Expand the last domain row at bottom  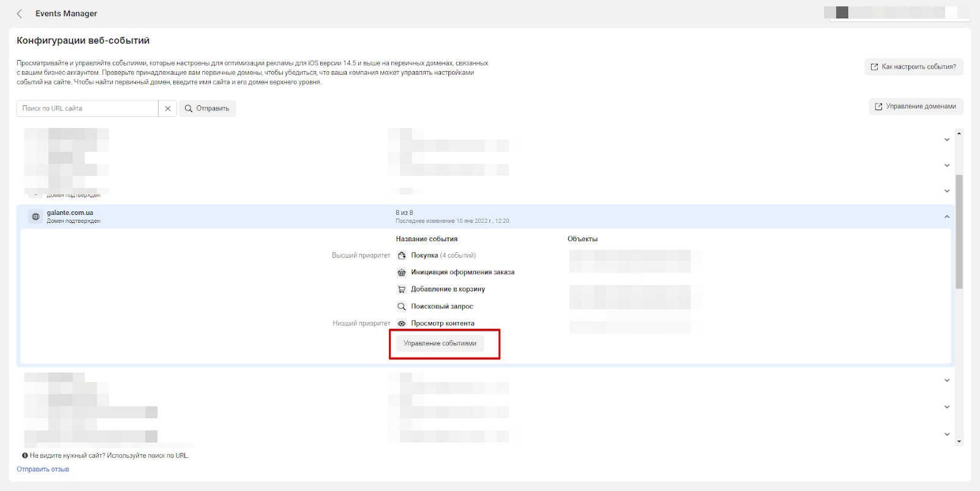(x=947, y=434)
